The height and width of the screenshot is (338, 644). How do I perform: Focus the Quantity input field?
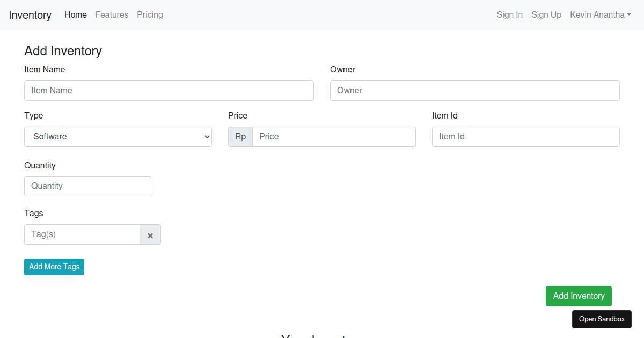[x=87, y=186]
